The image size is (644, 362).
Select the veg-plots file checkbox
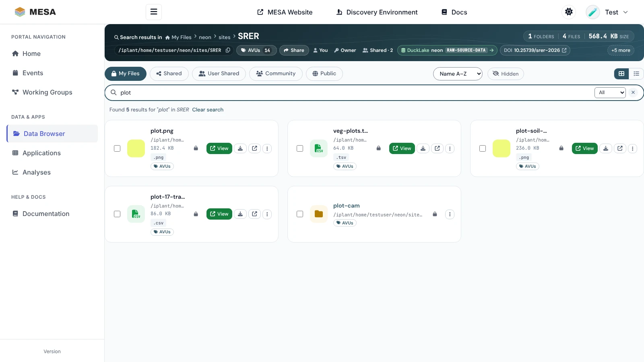click(x=300, y=148)
